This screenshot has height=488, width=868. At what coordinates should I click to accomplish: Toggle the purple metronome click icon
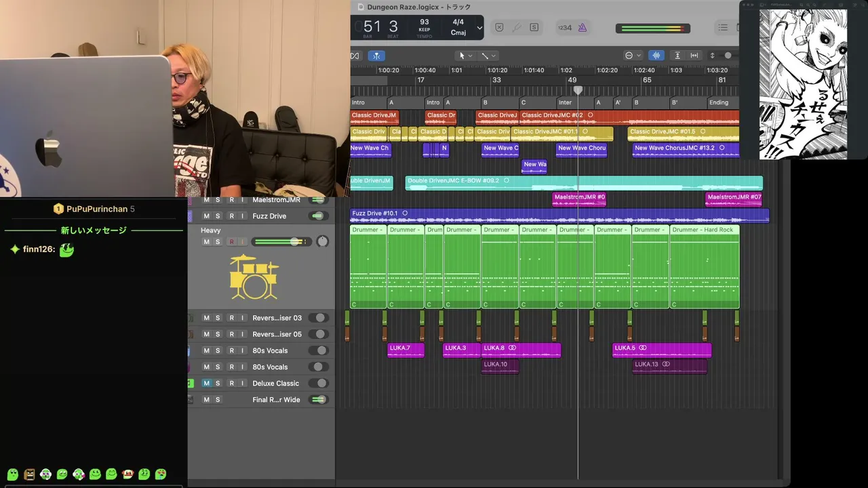[x=582, y=28]
